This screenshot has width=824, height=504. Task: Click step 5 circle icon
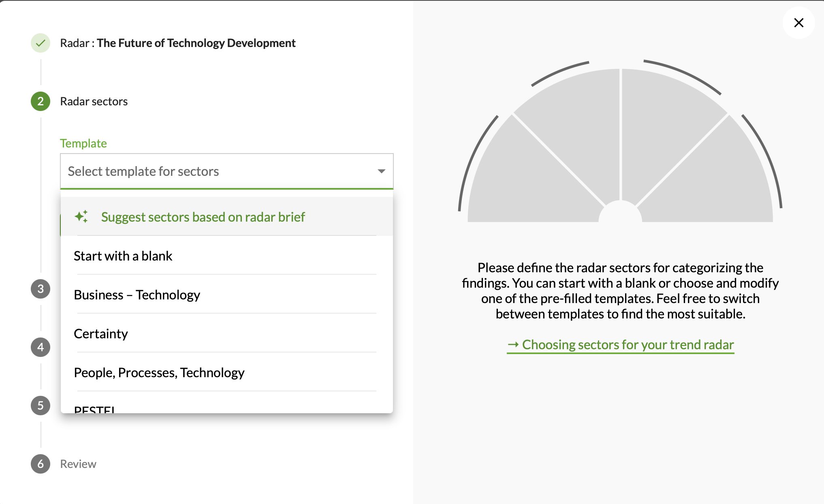click(41, 406)
